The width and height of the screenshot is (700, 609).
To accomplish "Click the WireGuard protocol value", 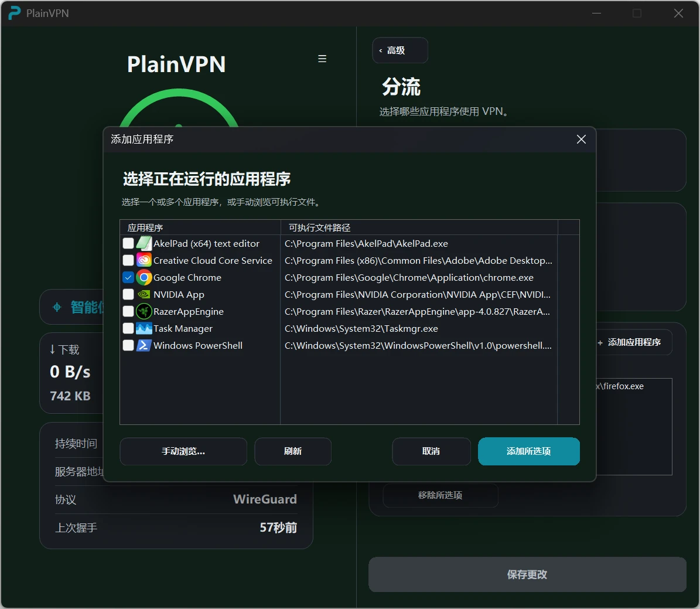I will point(265,499).
